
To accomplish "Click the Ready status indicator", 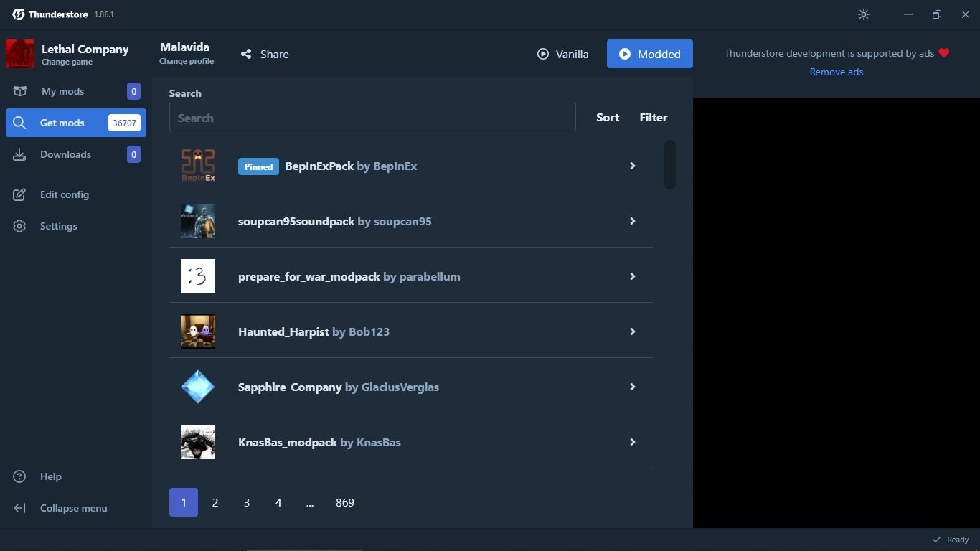I will 951,540.
